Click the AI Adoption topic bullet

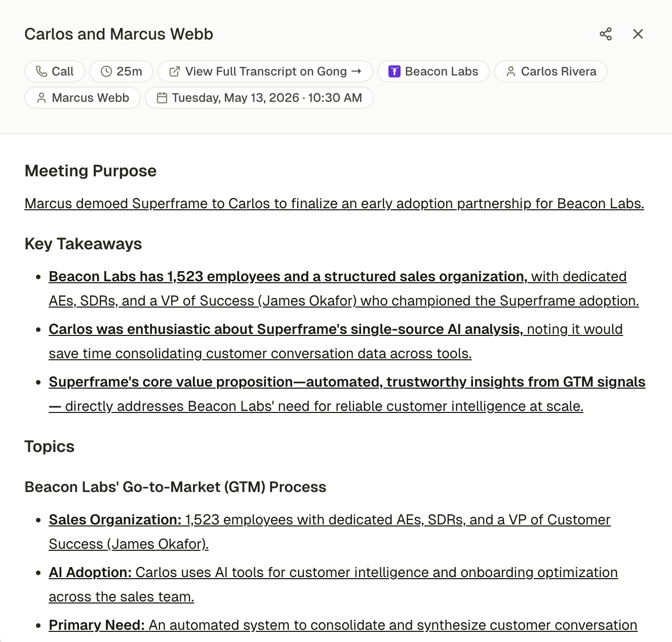point(333,585)
